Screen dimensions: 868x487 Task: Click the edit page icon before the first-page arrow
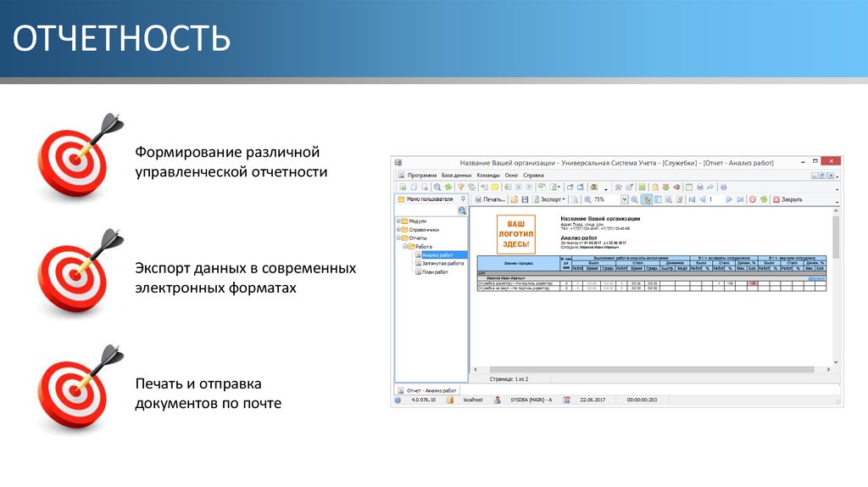(680, 199)
